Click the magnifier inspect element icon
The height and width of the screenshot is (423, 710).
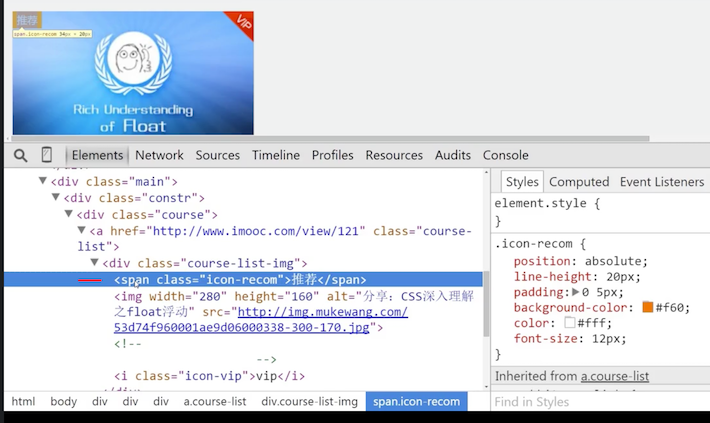coord(20,155)
